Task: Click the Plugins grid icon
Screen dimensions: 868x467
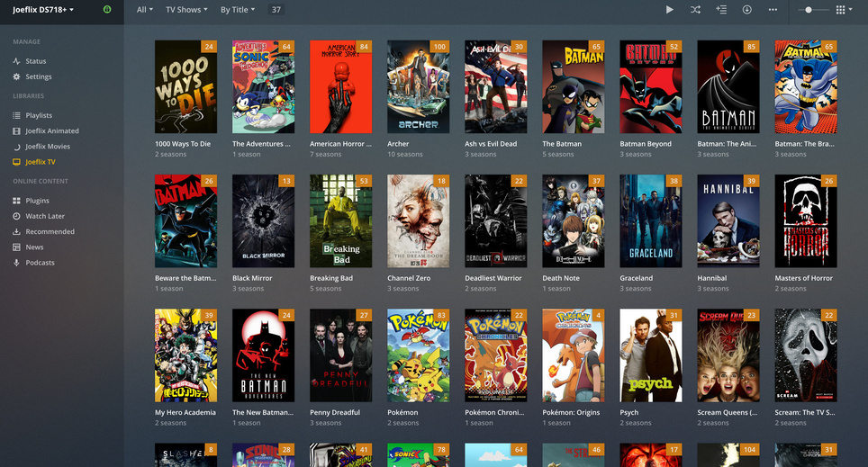Action: click(16, 201)
